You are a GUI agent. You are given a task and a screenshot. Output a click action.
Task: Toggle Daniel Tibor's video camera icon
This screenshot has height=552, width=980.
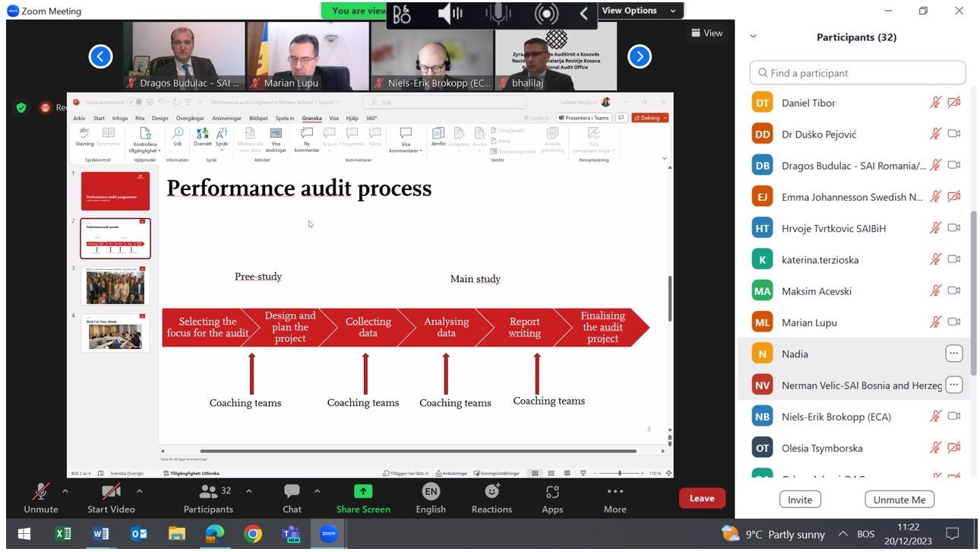coord(954,103)
